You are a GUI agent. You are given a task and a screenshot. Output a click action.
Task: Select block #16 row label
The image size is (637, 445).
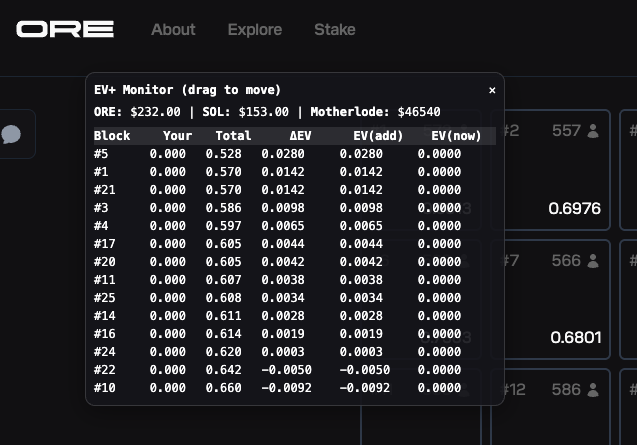(105, 334)
